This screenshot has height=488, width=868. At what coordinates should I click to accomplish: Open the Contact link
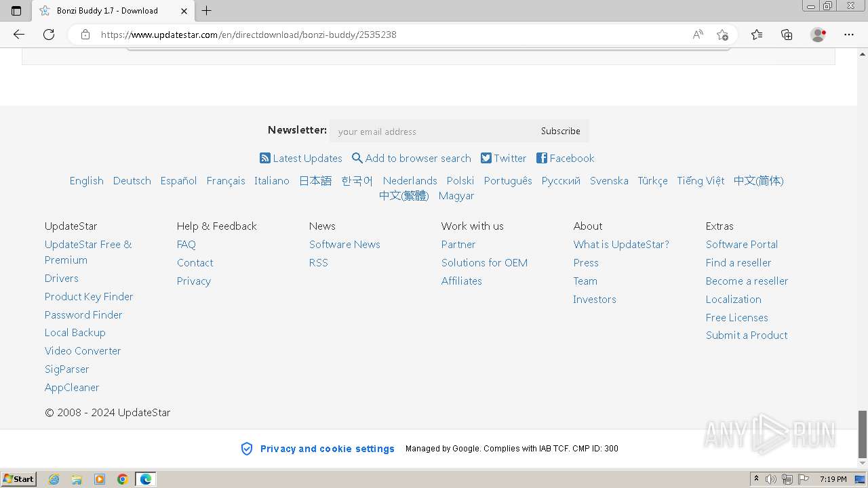click(195, 262)
